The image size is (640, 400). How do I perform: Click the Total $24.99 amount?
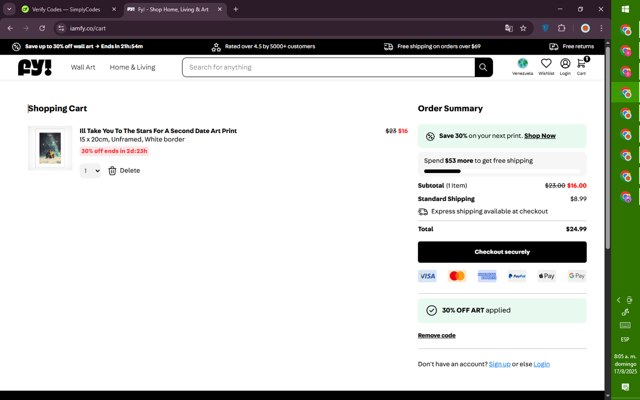click(x=576, y=229)
